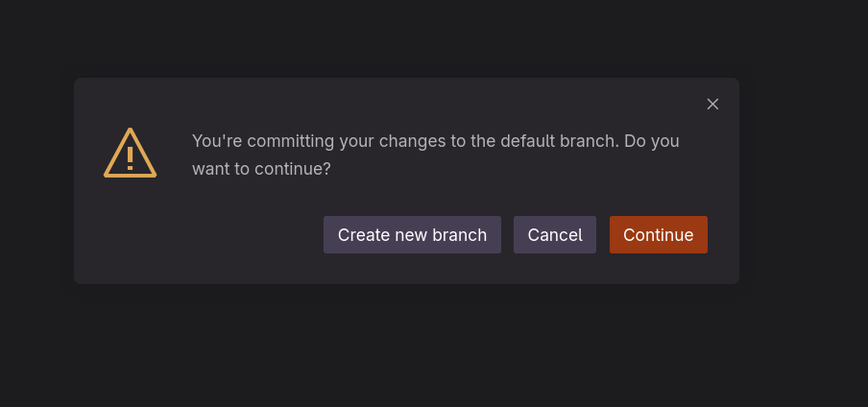Viewport: 868px width, 407px height.
Task: Click the dark backdrop outside the dialog
Action: click(432, 346)
